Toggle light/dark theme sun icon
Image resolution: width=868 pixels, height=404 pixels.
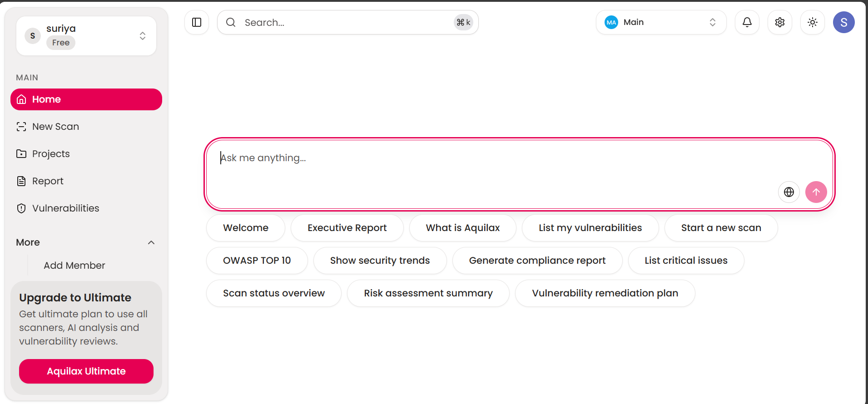pyautogui.click(x=813, y=22)
